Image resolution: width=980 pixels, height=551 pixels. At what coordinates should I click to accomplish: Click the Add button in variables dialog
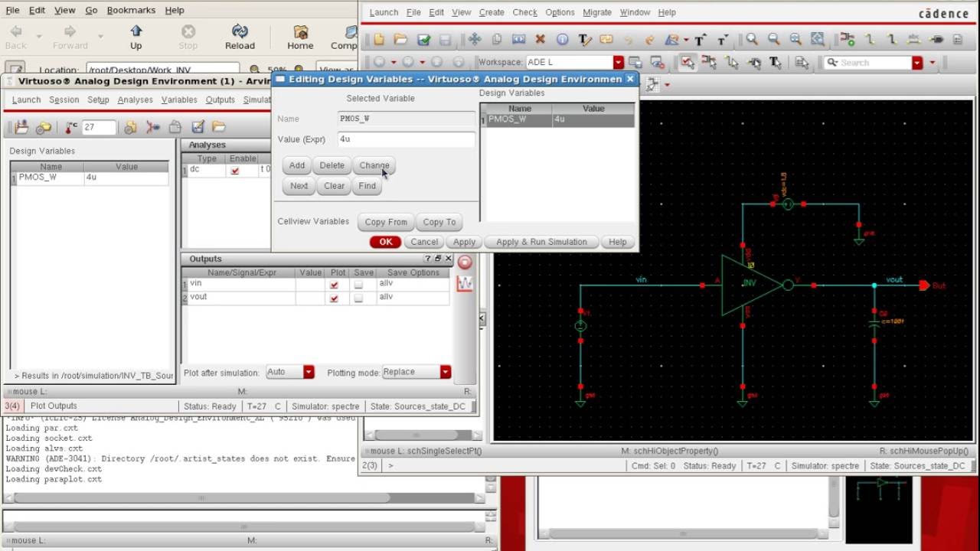297,165
